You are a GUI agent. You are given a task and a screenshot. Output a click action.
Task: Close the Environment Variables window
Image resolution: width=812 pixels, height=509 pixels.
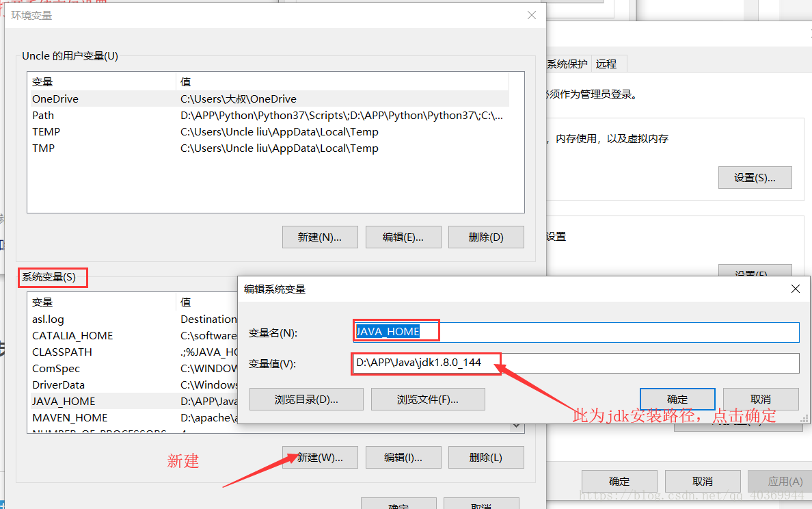(x=532, y=15)
